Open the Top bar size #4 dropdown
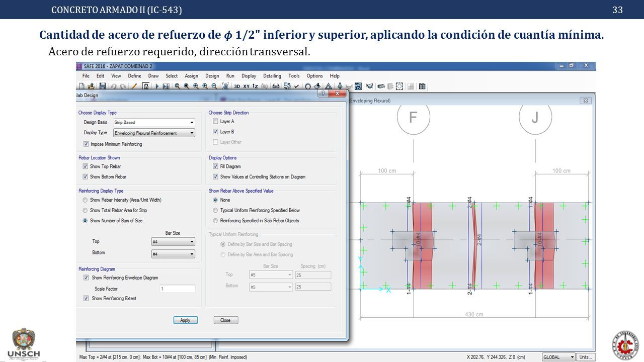Viewport: 644px width, 362px height. pyautogui.click(x=173, y=242)
